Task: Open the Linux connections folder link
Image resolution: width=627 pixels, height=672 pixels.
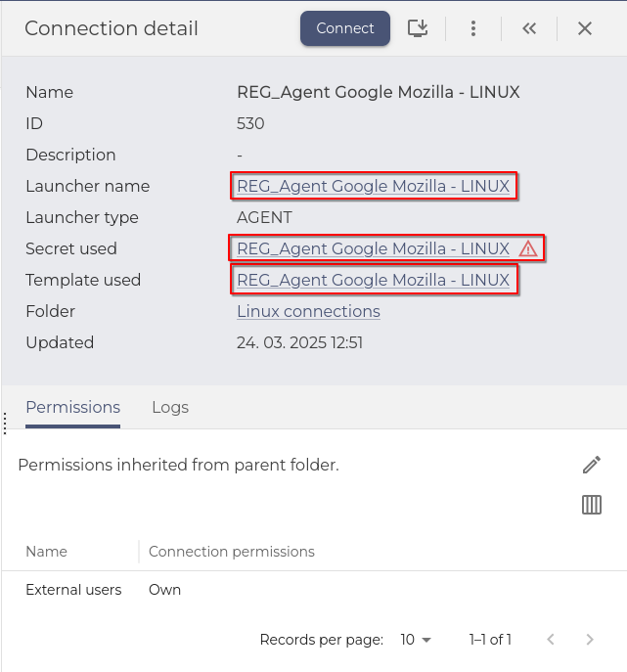Action: click(x=308, y=311)
